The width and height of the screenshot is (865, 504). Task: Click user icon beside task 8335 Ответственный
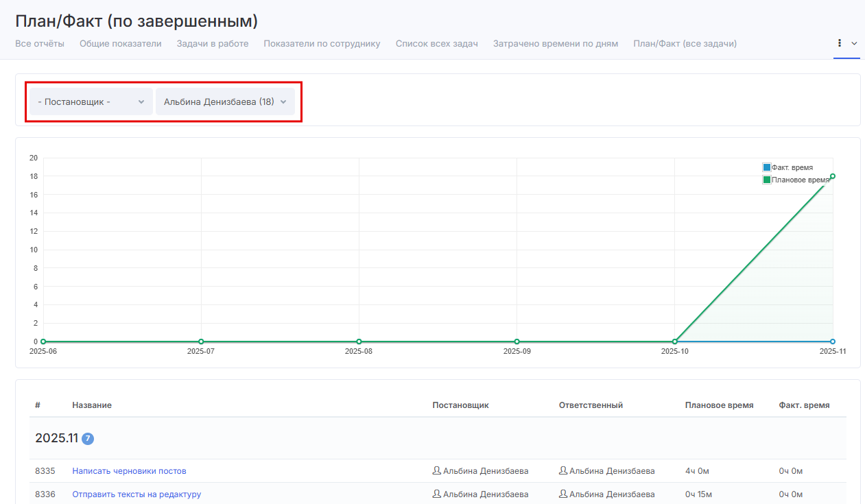point(563,471)
